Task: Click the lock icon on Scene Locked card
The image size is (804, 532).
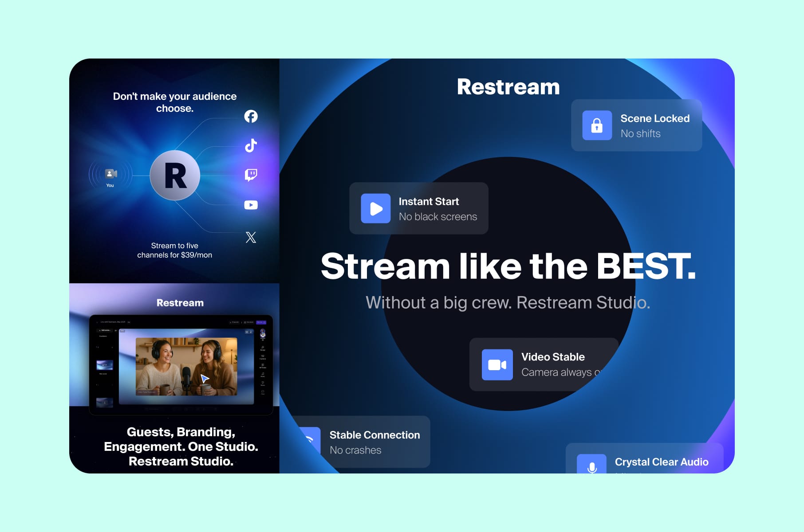Action: point(597,125)
